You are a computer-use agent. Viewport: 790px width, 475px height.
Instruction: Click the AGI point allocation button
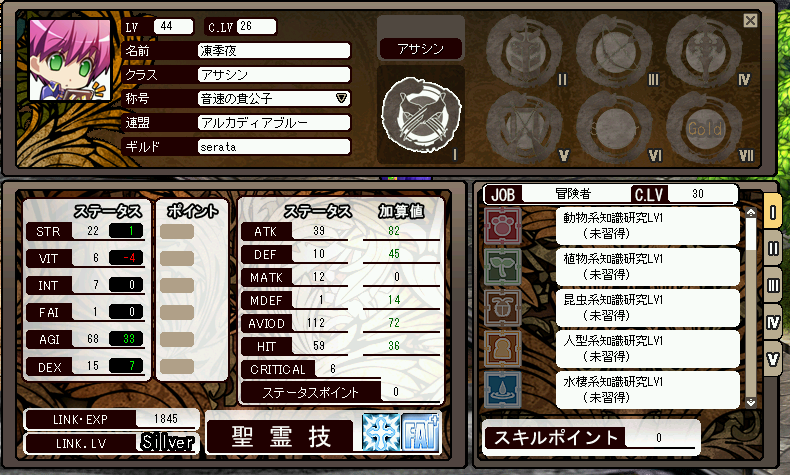tap(177, 339)
